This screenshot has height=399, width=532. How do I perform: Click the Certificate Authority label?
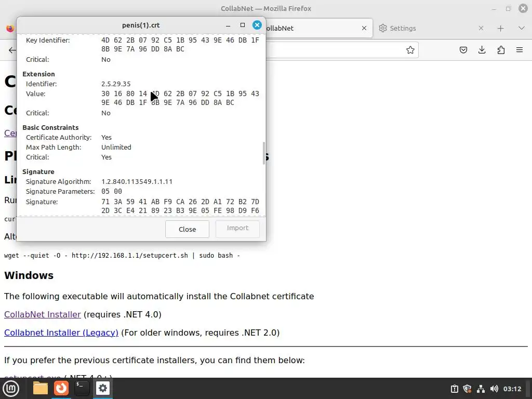(59, 137)
